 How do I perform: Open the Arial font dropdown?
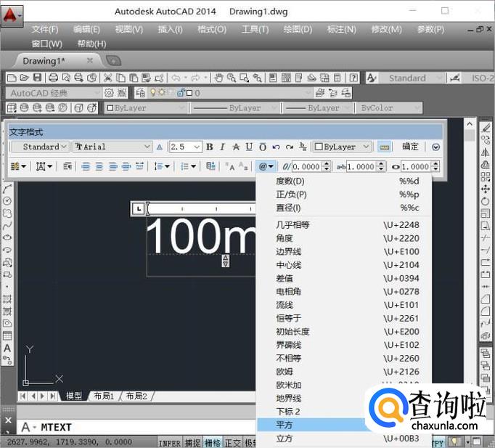(x=112, y=147)
